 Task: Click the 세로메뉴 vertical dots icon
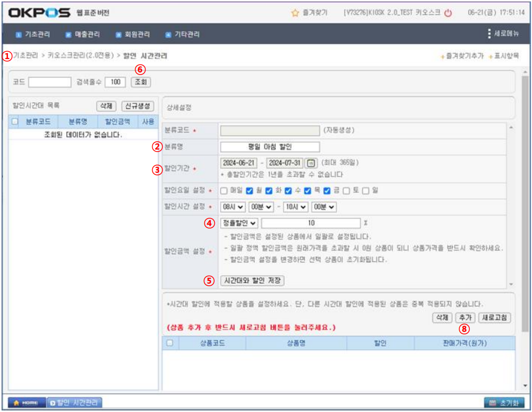(490, 34)
